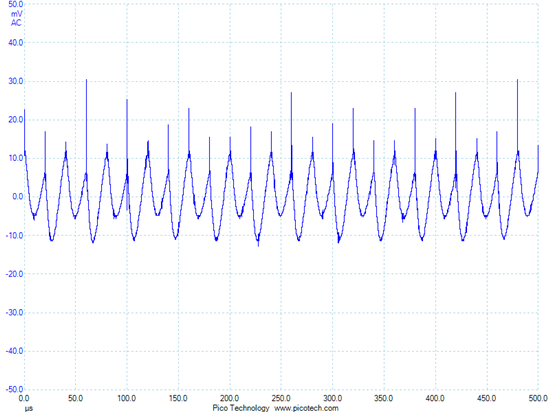Select the 250.0 time axis label
This screenshot has height=412, width=550.
click(x=281, y=398)
